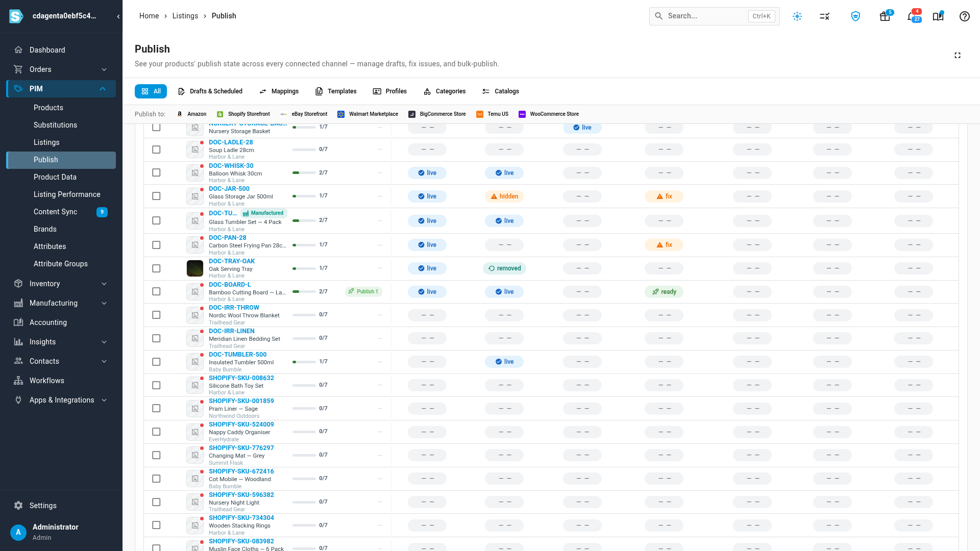Open the book documentation icon

pos(938,16)
